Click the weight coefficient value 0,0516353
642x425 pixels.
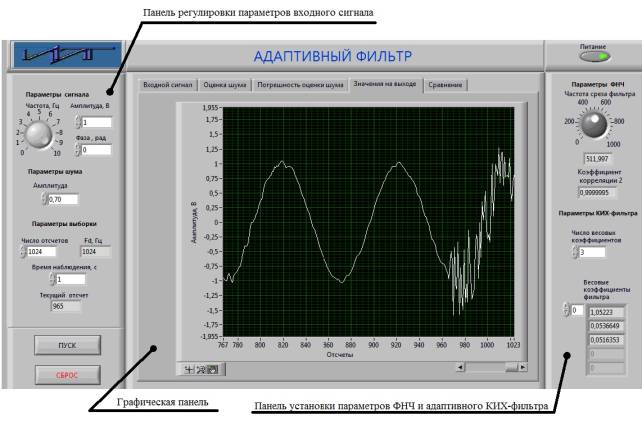607,340
